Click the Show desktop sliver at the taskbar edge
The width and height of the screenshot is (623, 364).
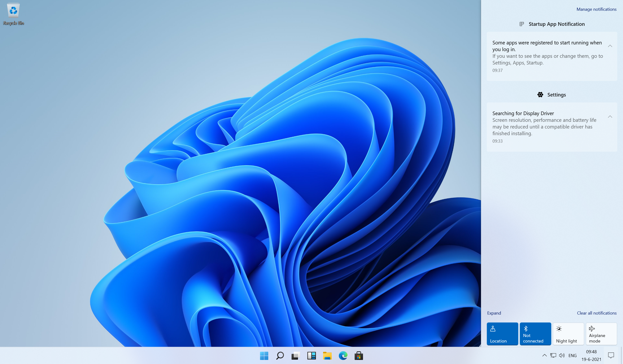(622, 355)
